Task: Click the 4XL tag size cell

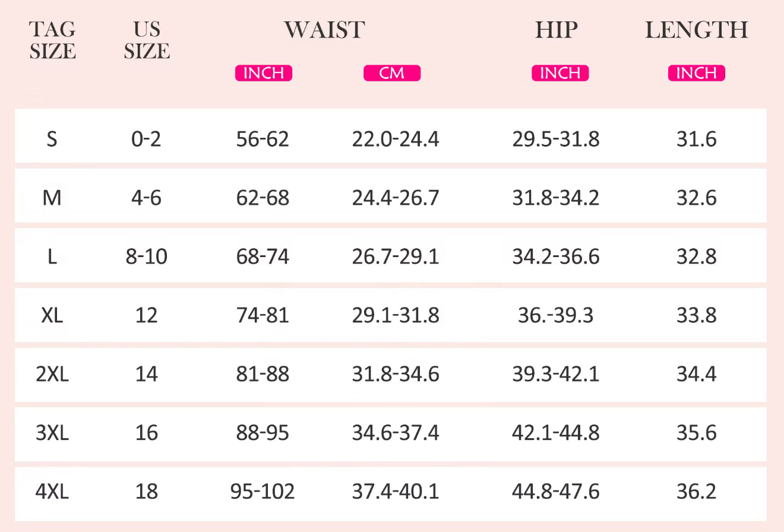Action: [52, 492]
